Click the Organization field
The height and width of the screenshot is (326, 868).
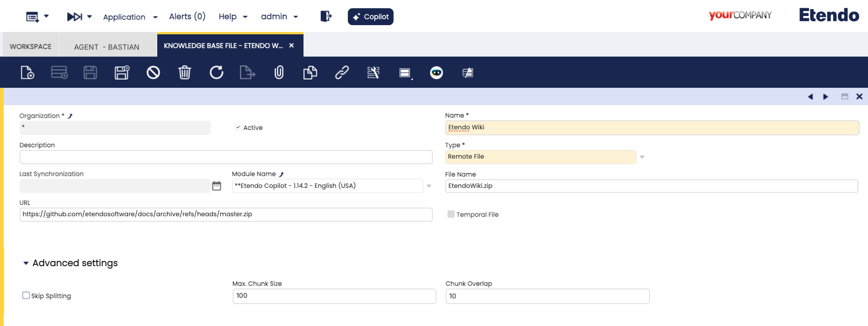pyautogui.click(x=115, y=128)
